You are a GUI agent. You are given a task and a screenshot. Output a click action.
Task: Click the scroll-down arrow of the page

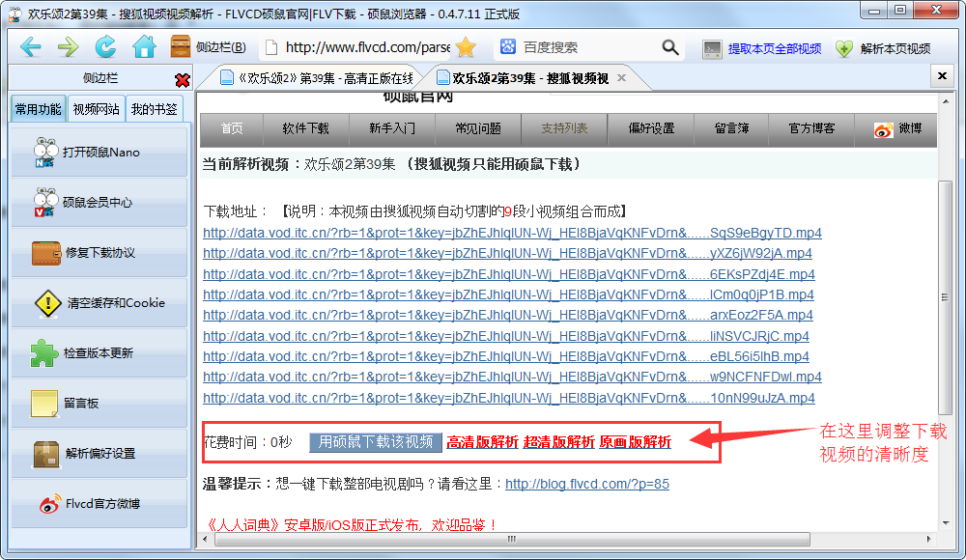tap(946, 523)
